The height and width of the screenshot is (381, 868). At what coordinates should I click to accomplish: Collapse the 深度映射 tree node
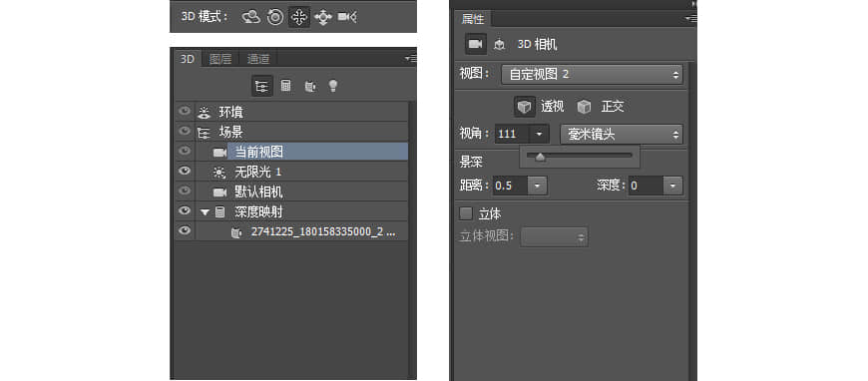tap(205, 211)
